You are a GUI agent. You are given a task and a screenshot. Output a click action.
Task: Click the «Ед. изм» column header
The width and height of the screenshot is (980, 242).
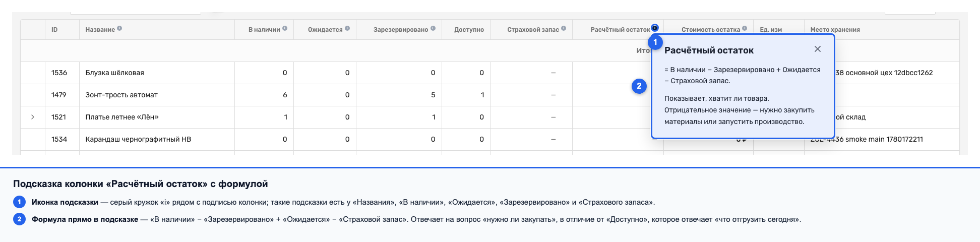click(x=771, y=30)
